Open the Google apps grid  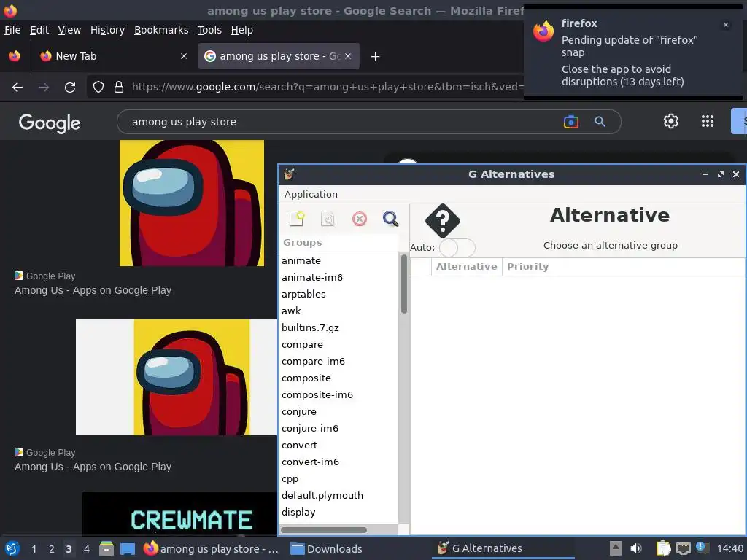708,122
